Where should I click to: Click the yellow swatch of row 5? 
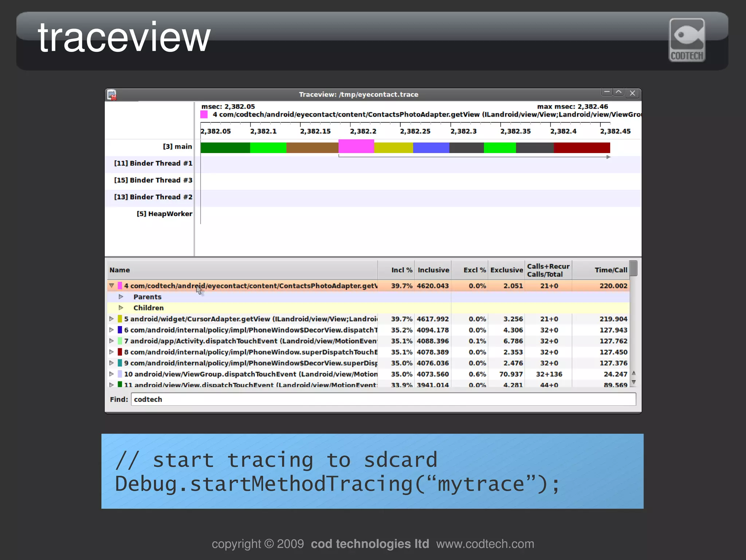coord(120,319)
